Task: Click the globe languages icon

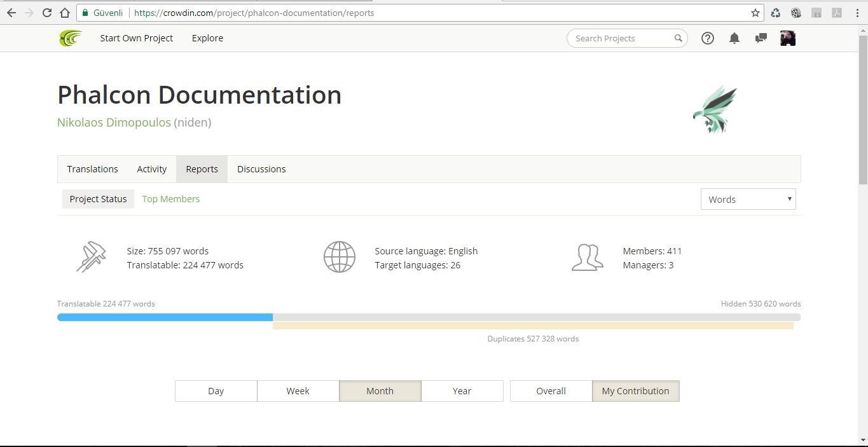Action: click(x=340, y=257)
